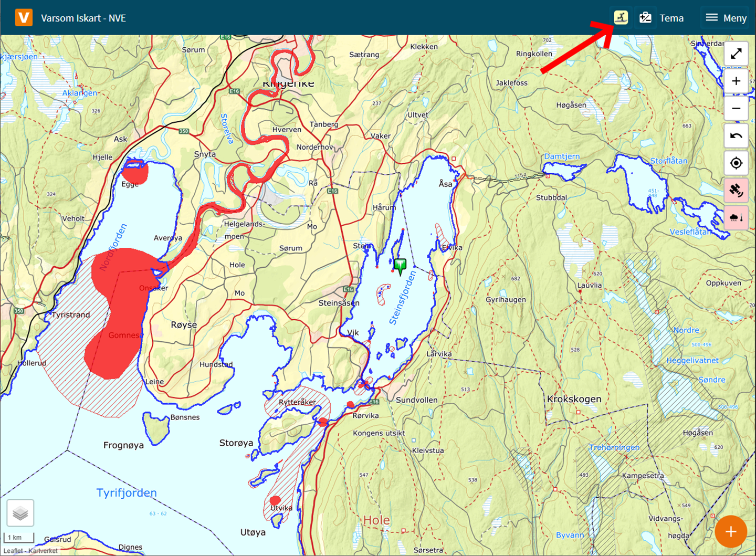Expand the map layers selector
The width and height of the screenshot is (756, 556).
click(20, 513)
